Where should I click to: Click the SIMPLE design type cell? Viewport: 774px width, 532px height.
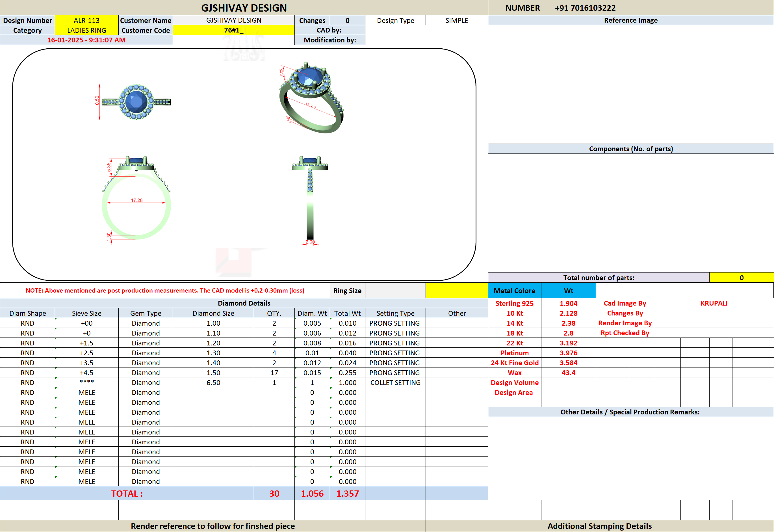pos(457,20)
